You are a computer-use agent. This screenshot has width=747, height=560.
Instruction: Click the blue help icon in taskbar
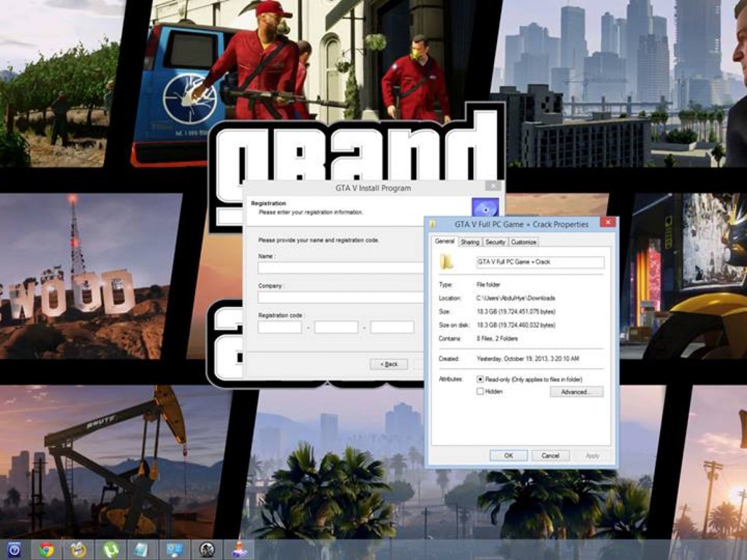click(x=14, y=550)
